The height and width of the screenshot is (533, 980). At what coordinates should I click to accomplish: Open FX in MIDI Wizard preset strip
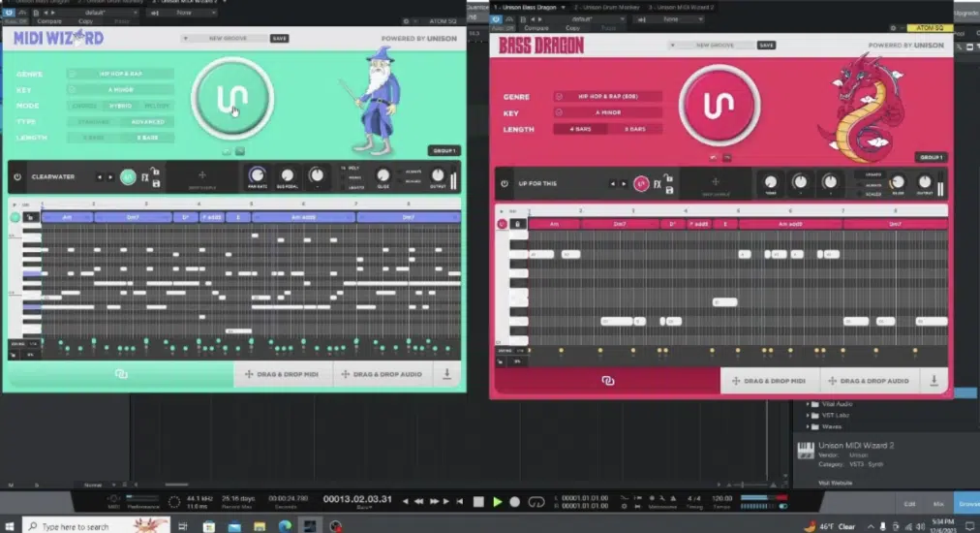tap(145, 177)
